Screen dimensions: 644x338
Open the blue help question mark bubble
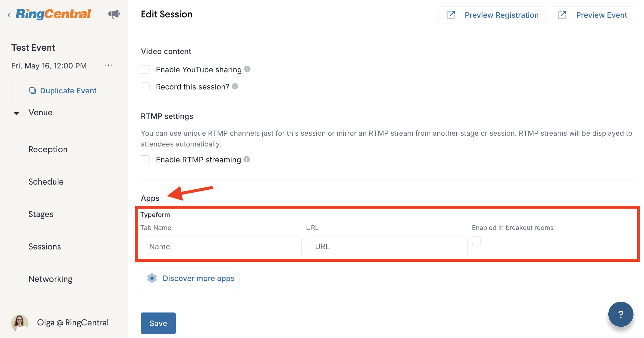(621, 314)
